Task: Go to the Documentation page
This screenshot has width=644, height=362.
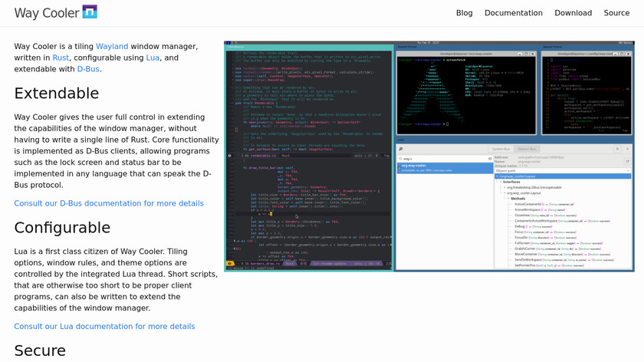Action: [513, 13]
